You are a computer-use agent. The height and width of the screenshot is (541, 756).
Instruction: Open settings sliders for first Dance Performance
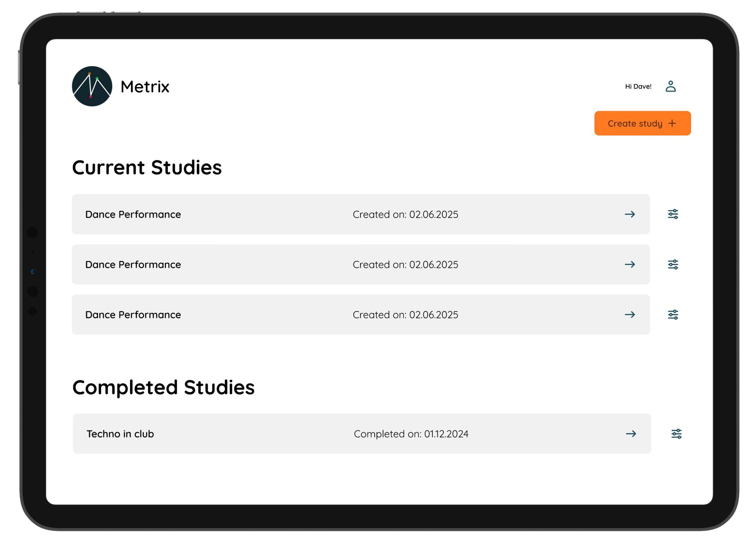click(x=673, y=214)
